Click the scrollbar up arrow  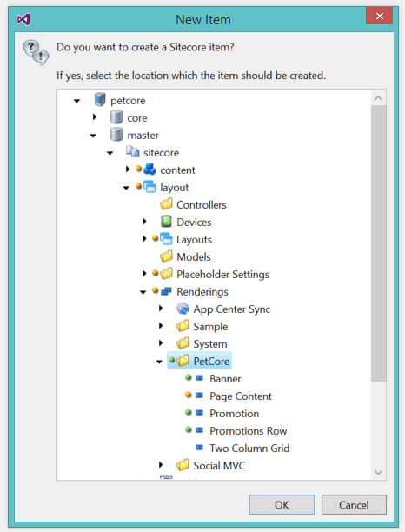coord(379,98)
